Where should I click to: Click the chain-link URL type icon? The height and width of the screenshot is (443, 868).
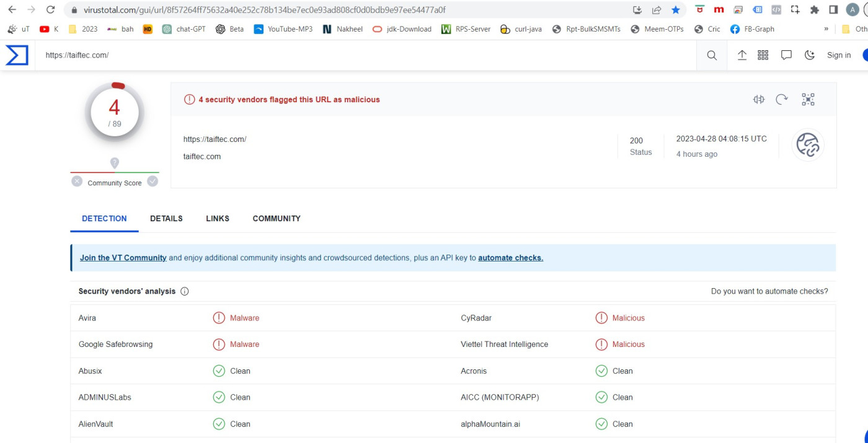808,145
